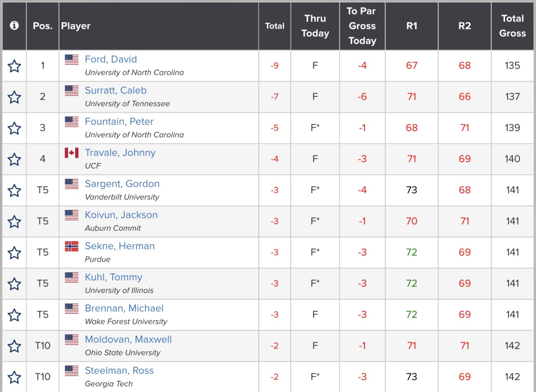Select Michael Brennan's name link
The width and height of the screenshot is (536, 392).
pos(124,308)
